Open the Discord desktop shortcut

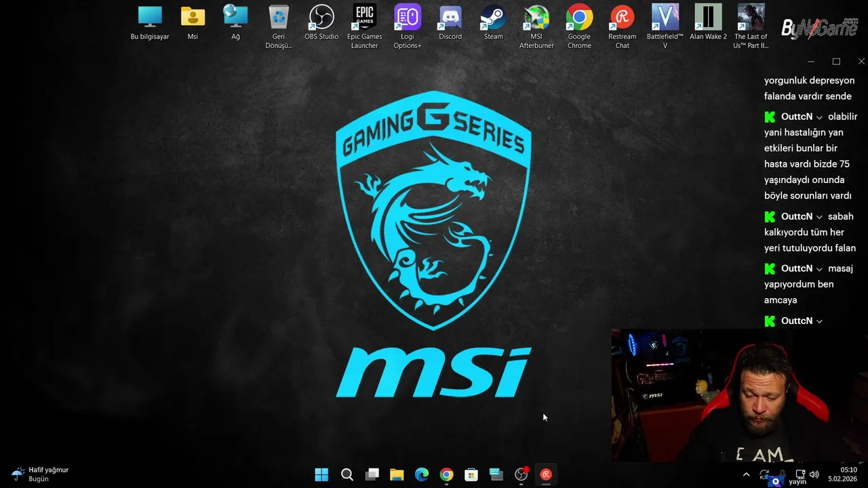pos(450,22)
